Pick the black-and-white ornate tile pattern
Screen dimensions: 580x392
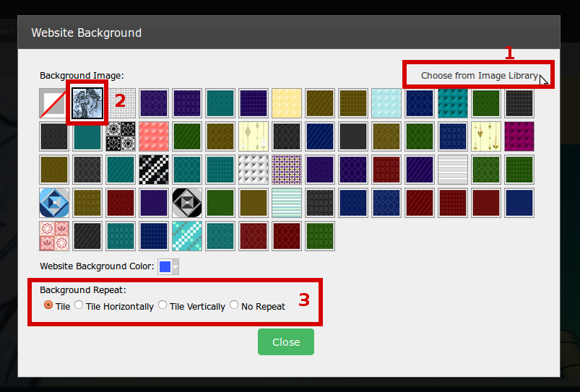[x=121, y=136]
